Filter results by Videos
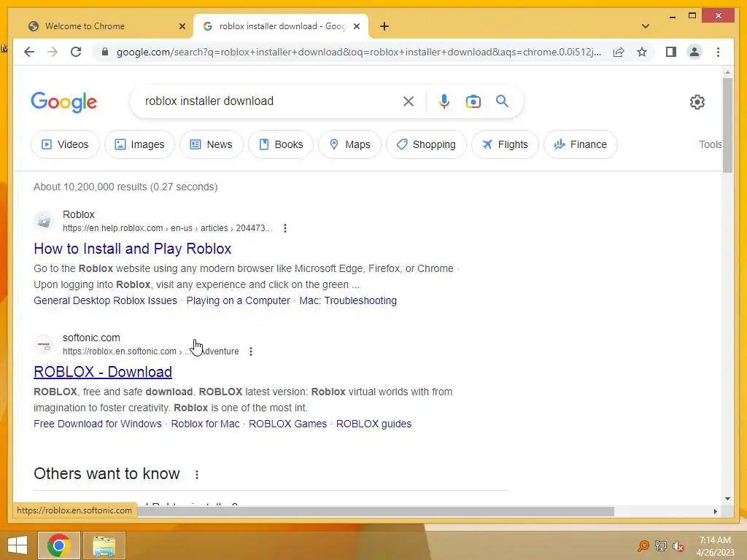 pyautogui.click(x=65, y=144)
